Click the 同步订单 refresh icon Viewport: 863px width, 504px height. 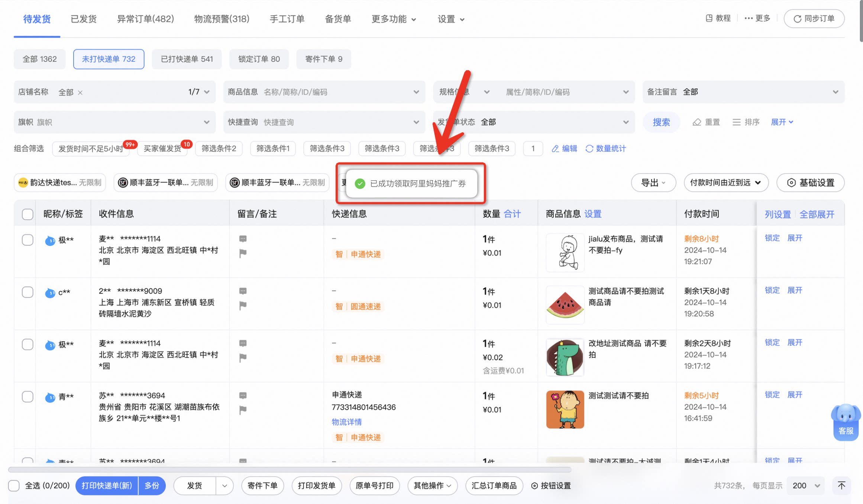coord(797,19)
